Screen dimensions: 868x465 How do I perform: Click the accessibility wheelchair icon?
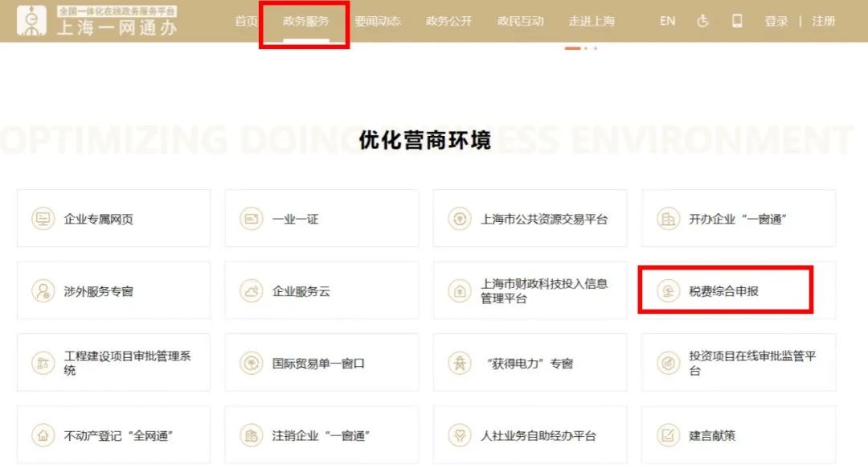pyautogui.click(x=703, y=21)
